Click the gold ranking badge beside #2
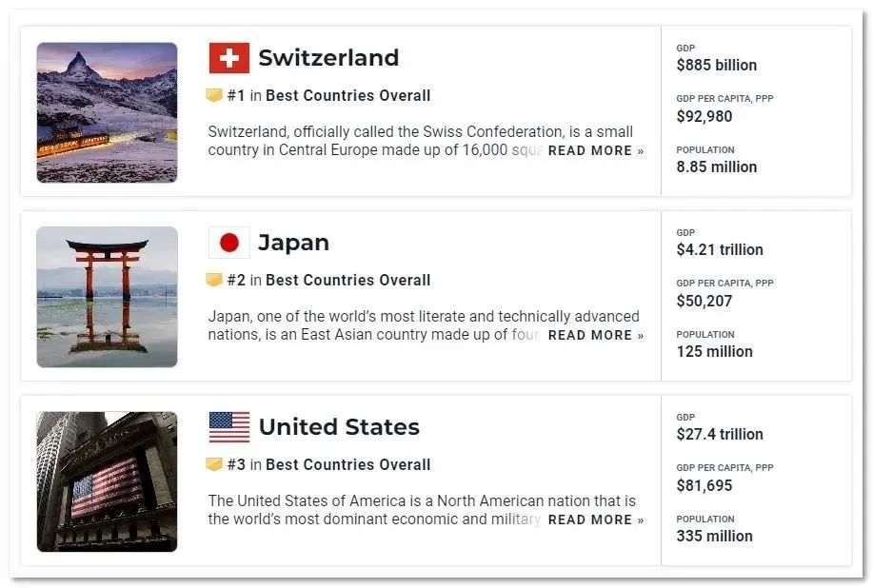 pyautogui.click(x=214, y=280)
